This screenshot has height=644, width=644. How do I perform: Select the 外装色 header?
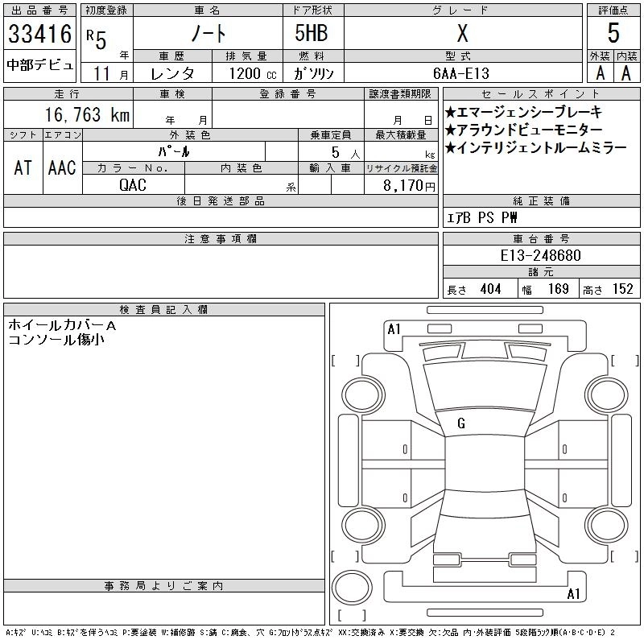[190, 135]
